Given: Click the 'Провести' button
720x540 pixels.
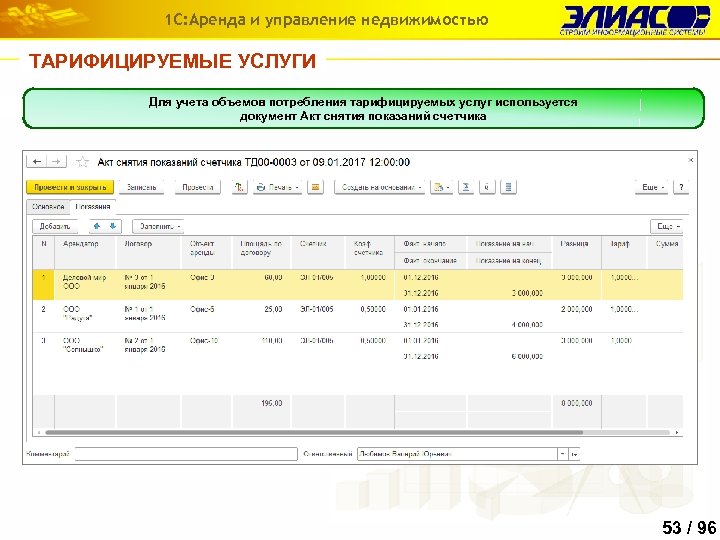Looking at the screenshot, I should click(198, 187).
